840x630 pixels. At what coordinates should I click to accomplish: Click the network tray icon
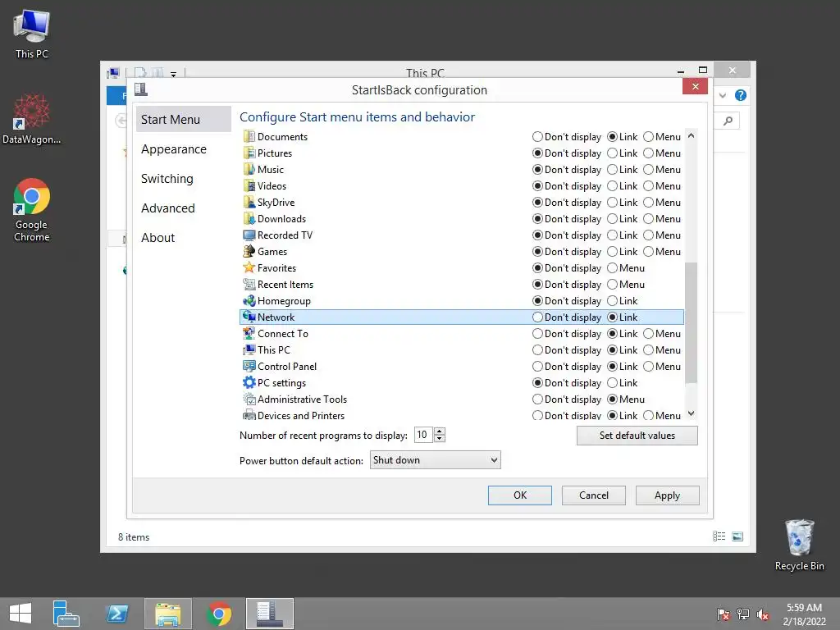click(743, 614)
